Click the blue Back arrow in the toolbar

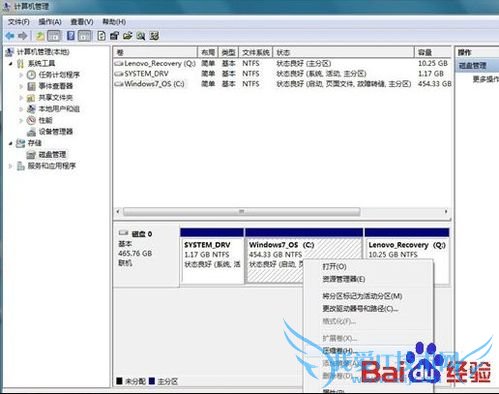coord(10,36)
